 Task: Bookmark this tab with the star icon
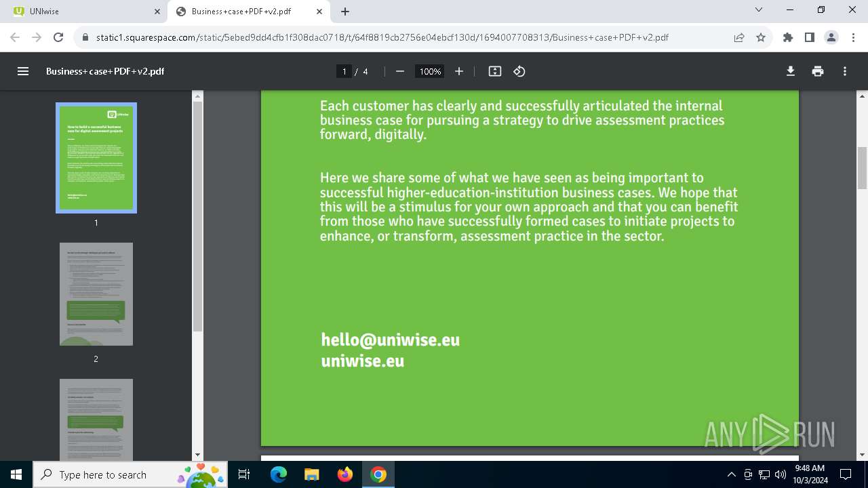pos(761,37)
